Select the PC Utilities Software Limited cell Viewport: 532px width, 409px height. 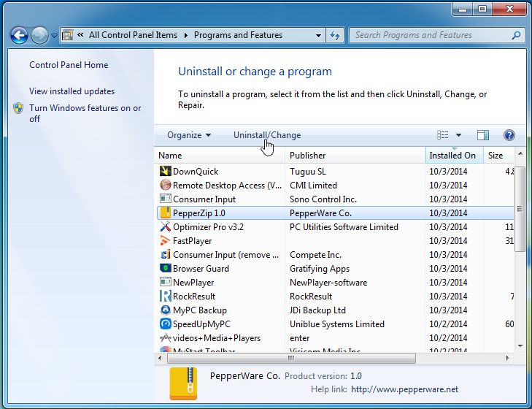(x=344, y=227)
